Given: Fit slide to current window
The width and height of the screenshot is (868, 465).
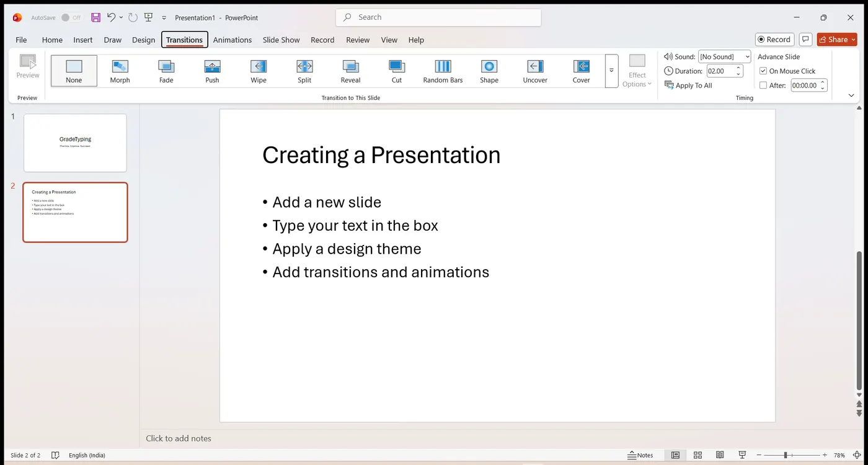Looking at the screenshot, I should point(857,455).
